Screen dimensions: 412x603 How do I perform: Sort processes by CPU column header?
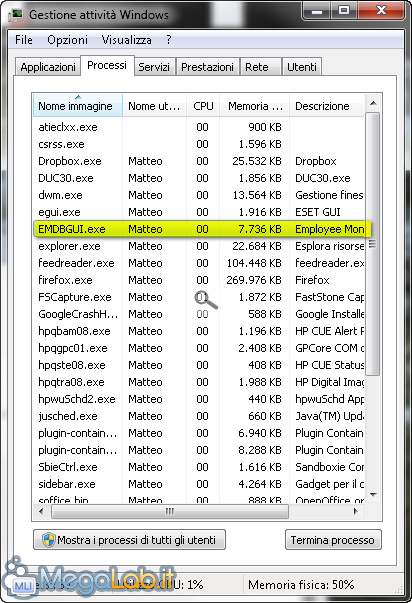point(203,106)
